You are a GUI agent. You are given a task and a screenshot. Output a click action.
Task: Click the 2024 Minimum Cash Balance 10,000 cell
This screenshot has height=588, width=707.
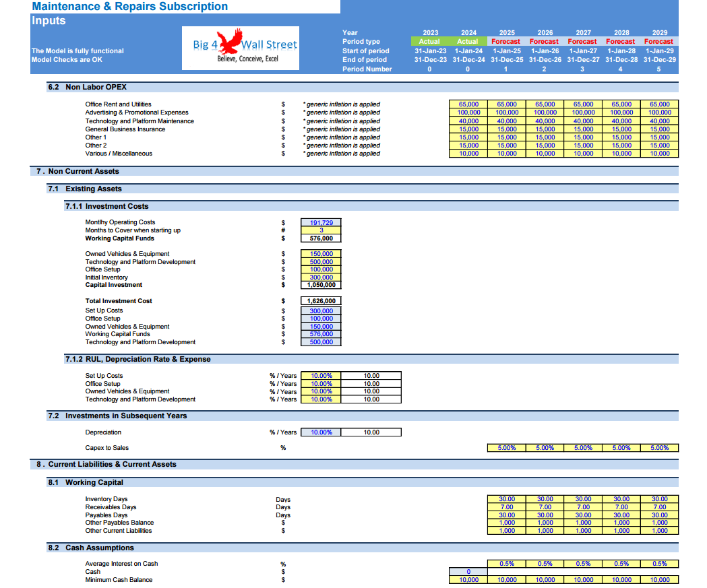[x=468, y=580]
